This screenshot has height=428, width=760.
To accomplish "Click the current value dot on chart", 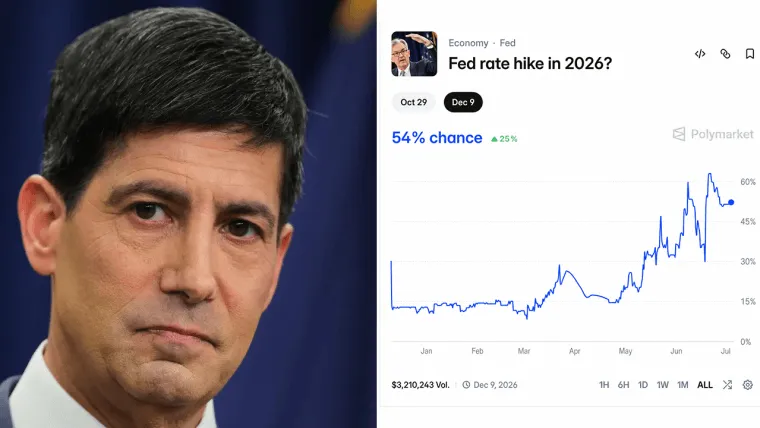I will click(x=731, y=202).
